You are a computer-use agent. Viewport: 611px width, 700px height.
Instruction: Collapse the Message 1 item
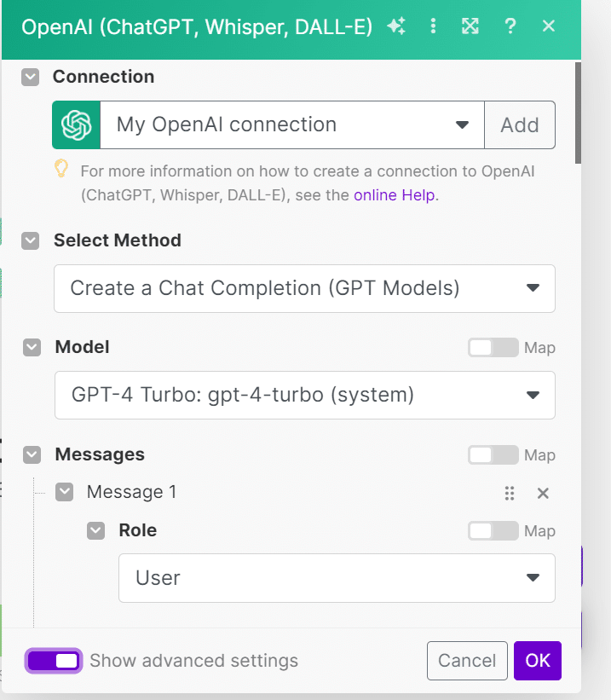[64, 493]
